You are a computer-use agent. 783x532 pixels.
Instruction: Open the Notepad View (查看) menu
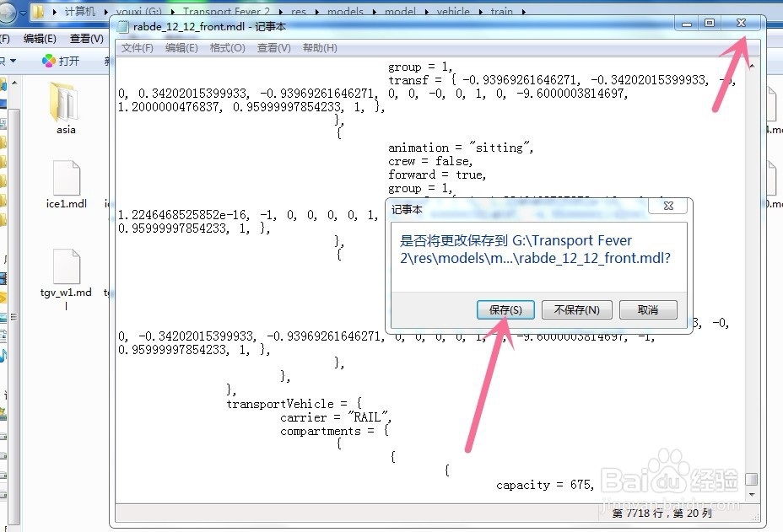(273, 48)
